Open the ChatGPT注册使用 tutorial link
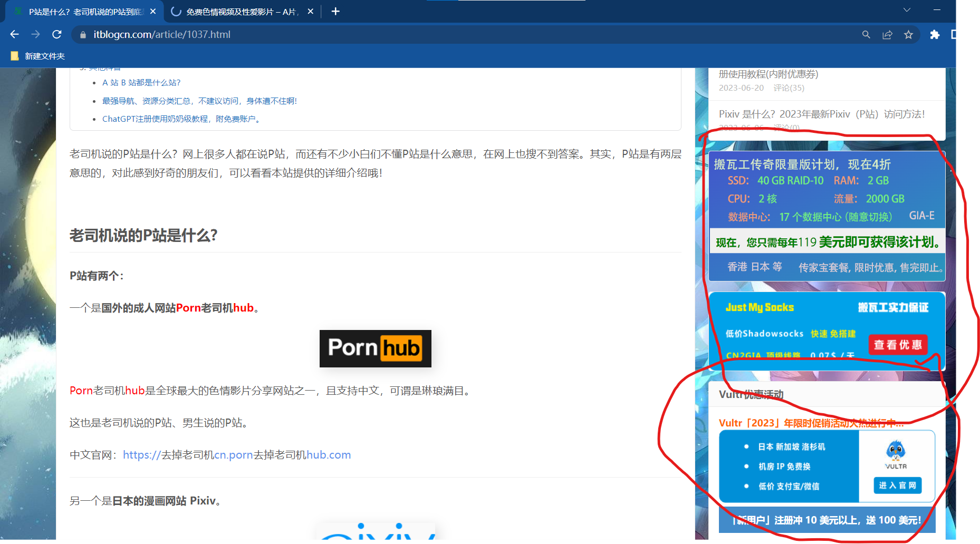Image resolution: width=980 pixels, height=544 pixels. pos(181,119)
